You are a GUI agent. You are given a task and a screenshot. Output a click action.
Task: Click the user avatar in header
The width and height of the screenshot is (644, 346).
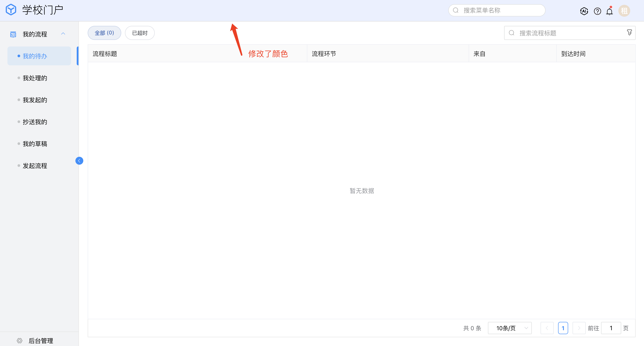[x=624, y=11]
